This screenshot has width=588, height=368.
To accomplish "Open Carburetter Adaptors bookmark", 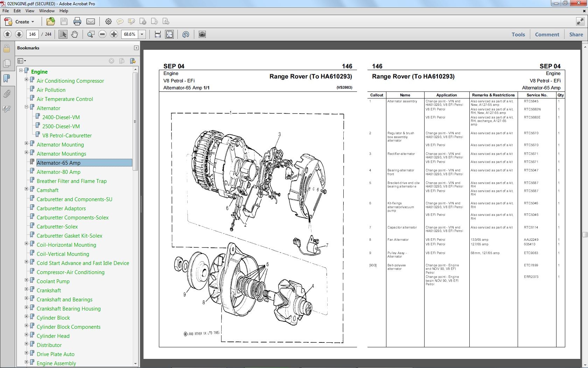I will coord(61,209).
